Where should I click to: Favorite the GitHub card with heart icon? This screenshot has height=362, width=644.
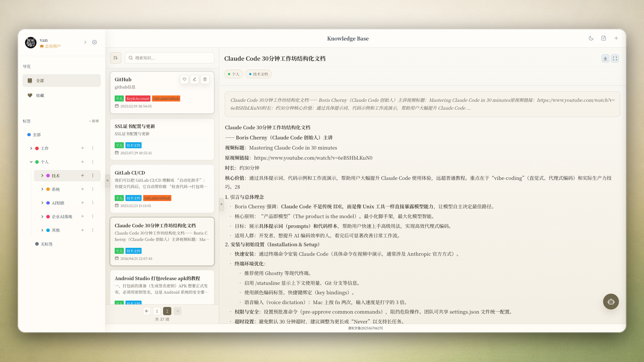[x=184, y=79]
